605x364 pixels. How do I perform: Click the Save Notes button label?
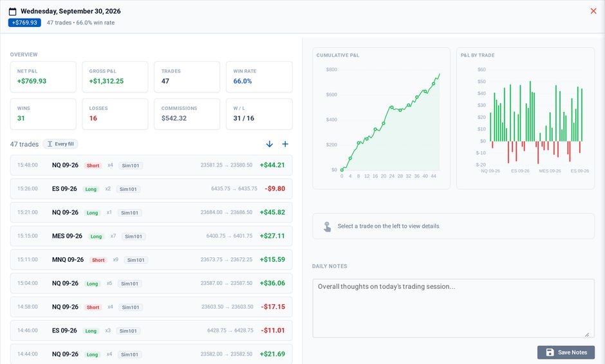(x=572, y=352)
